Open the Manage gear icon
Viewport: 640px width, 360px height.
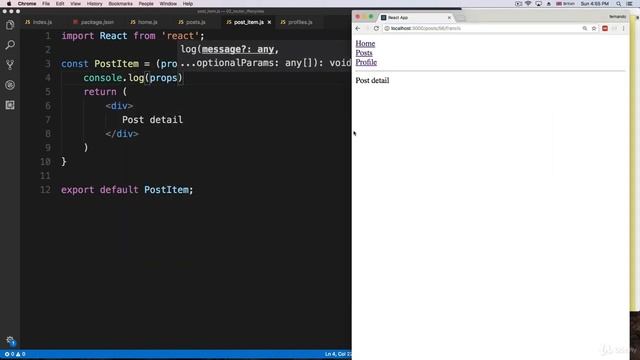10,340
